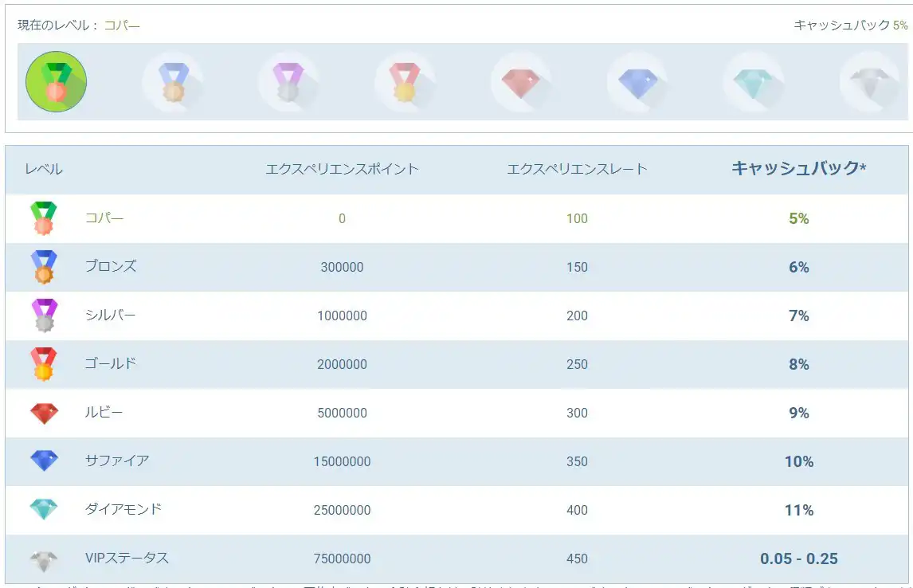This screenshot has height=588, width=913.
Task: Click the ブロンズ medal icon in top row
Action: [x=173, y=81]
